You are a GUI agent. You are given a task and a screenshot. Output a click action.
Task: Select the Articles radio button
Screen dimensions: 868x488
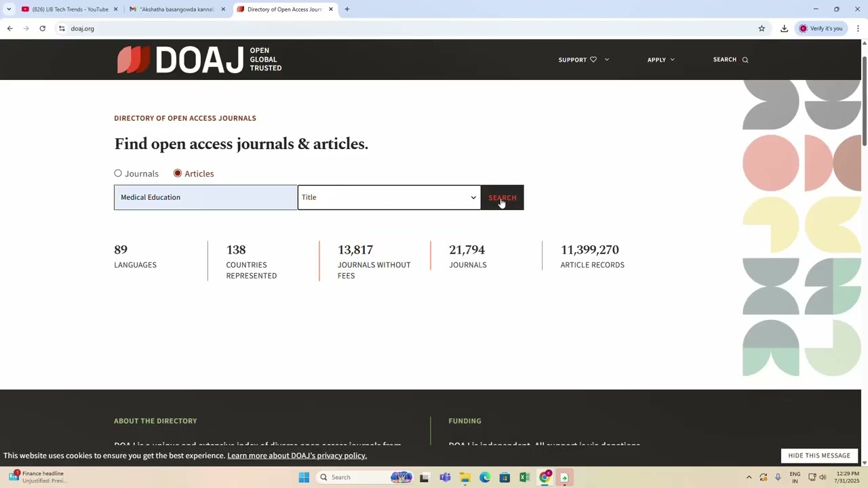178,174
